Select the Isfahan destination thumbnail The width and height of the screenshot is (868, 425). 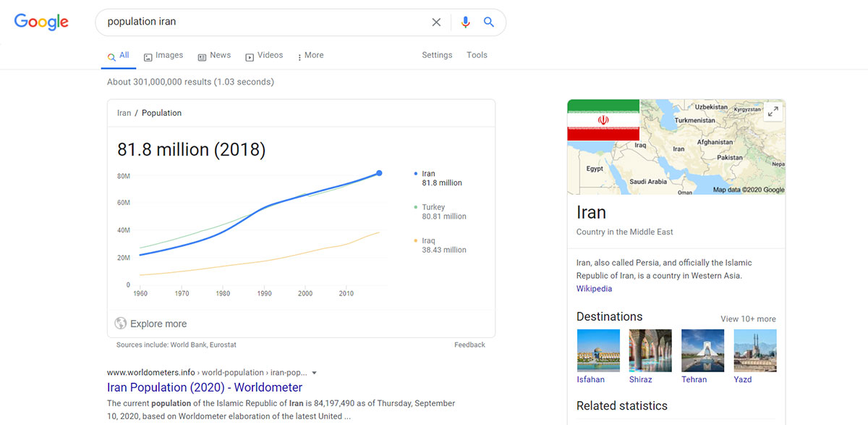598,350
